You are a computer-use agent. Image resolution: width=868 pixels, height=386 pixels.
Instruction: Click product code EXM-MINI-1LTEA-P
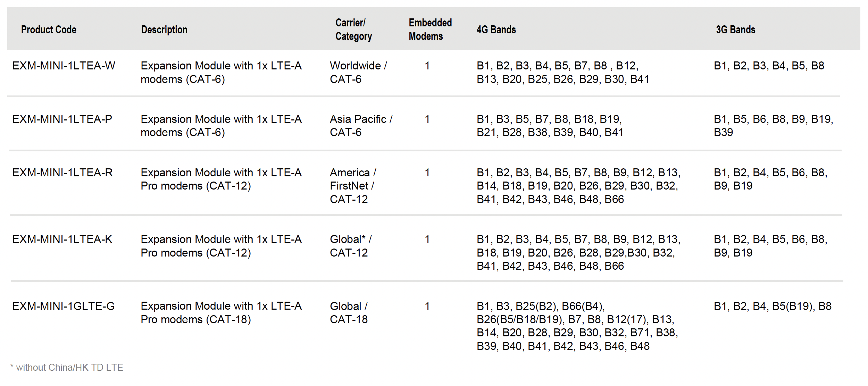coord(62,119)
